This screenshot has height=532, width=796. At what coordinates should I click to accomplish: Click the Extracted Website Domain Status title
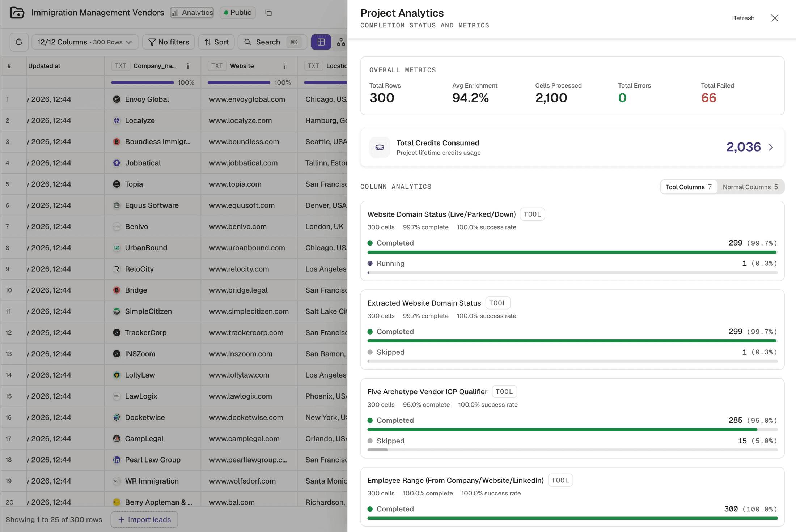(x=424, y=303)
